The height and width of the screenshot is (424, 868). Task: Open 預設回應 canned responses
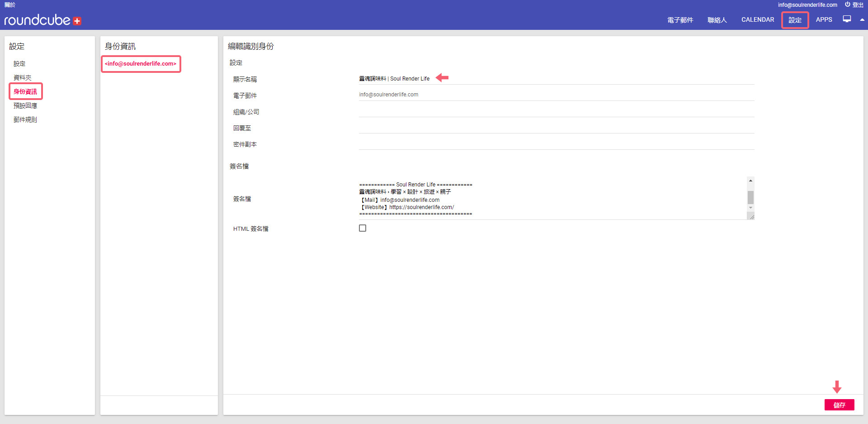pyautogui.click(x=25, y=106)
